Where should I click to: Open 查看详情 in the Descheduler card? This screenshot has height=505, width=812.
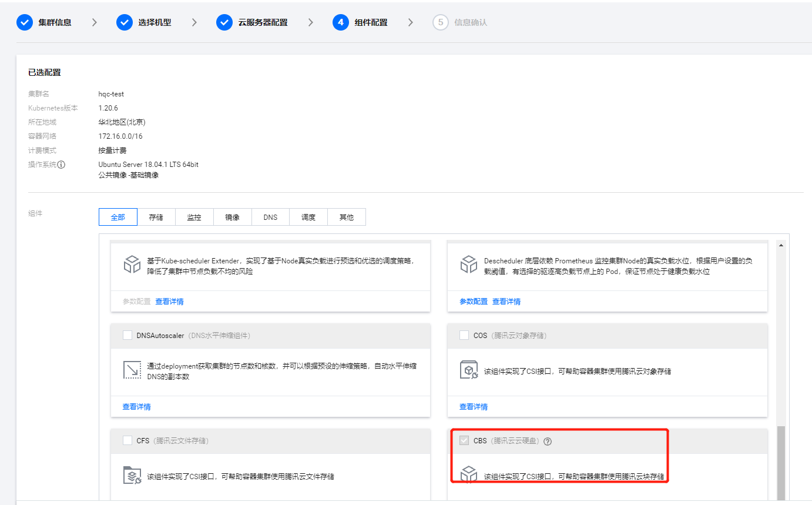(506, 302)
